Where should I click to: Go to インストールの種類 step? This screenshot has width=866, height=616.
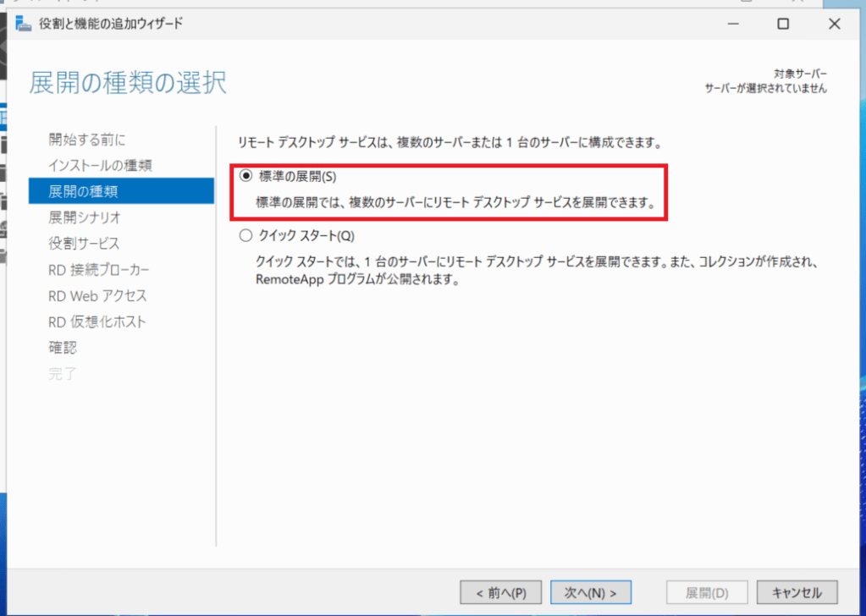[100, 165]
